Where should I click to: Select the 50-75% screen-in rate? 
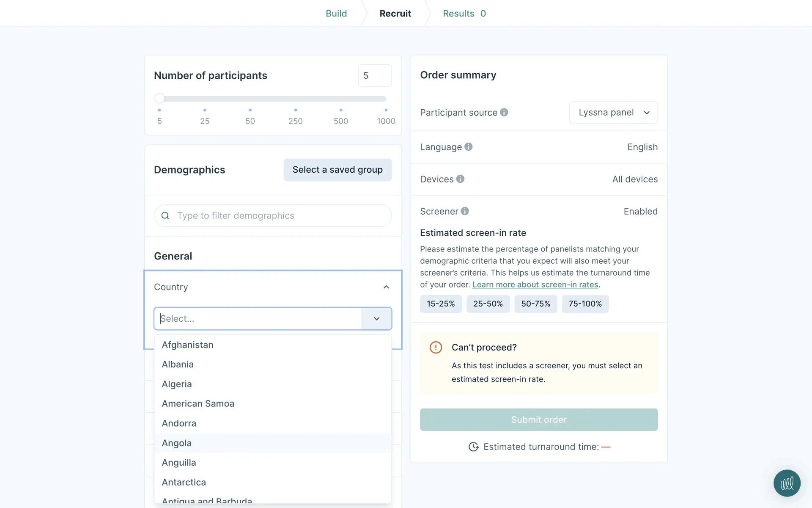click(535, 304)
